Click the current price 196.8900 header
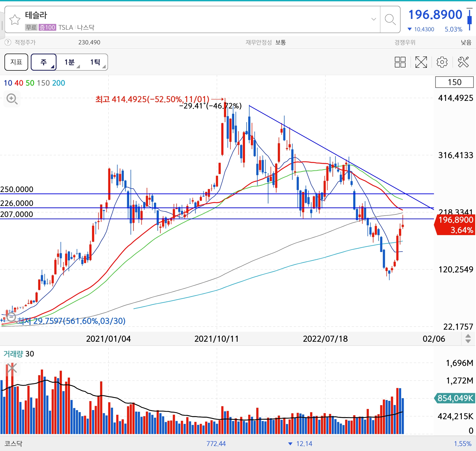Image resolution: width=476 pixels, height=451 pixels. point(435,15)
